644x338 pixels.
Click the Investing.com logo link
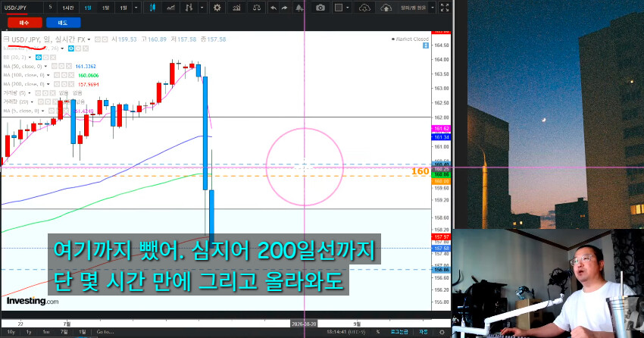pos(33,301)
